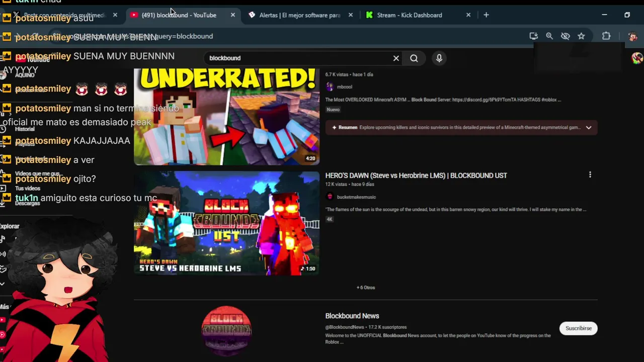Open the YouTube account avatar
This screenshot has height=362, width=644.
[x=637, y=58]
